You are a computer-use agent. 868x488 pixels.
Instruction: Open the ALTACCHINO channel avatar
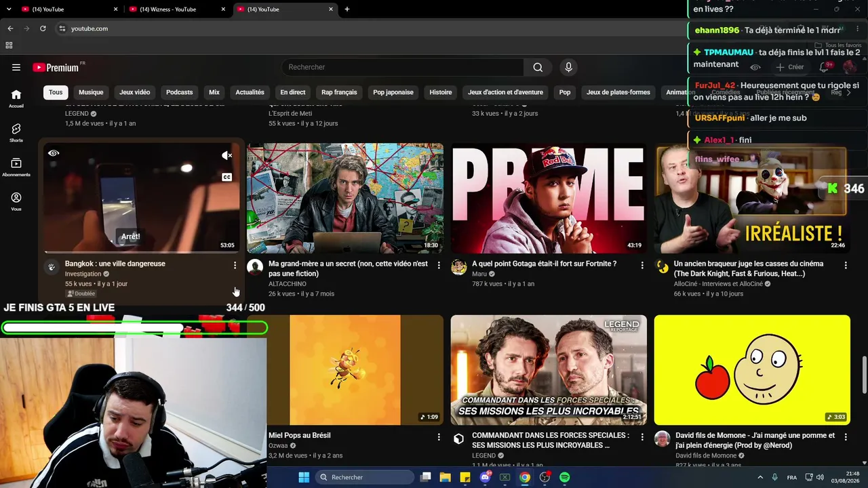point(255,266)
